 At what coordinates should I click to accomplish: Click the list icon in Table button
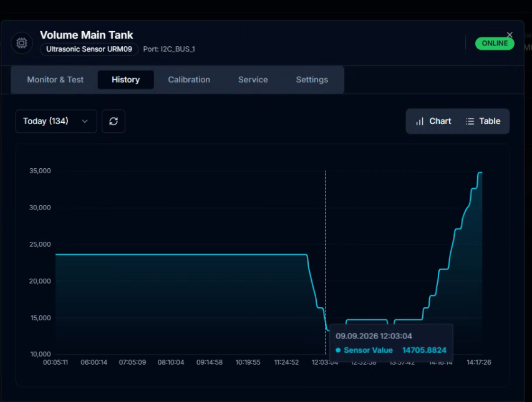(x=470, y=122)
